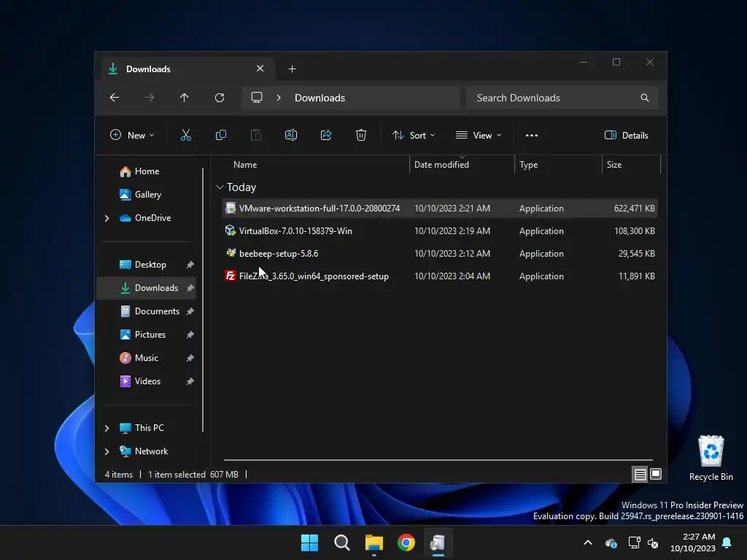This screenshot has width=747, height=560.
Task: Click the installer app icon on taskbar
Action: point(438,542)
